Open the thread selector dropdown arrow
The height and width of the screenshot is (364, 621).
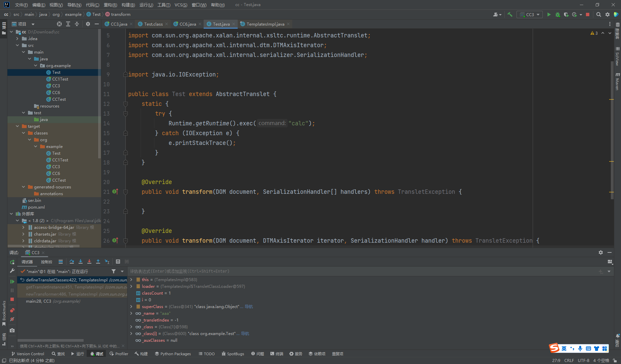(122, 271)
